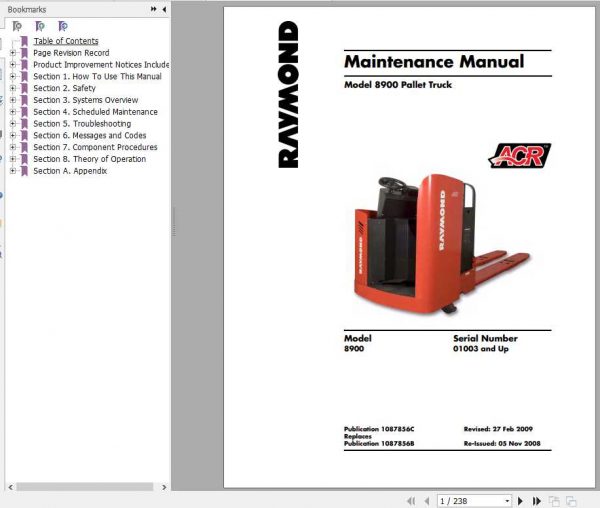Click the Table of Contents bookmark icon
The width and height of the screenshot is (600, 508).
[x=24, y=41]
